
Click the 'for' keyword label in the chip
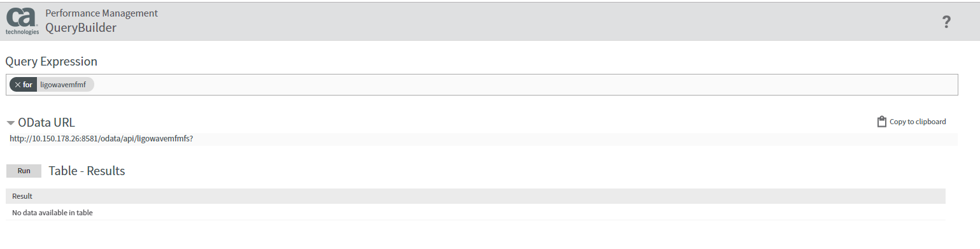(x=27, y=85)
